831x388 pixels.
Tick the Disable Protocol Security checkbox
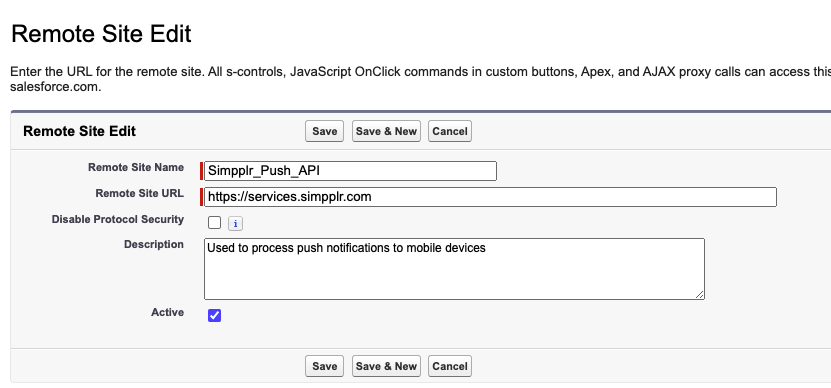point(215,223)
